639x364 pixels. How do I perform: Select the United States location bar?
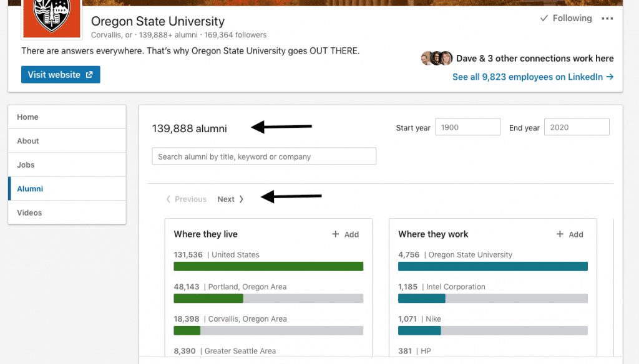[x=268, y=266]
